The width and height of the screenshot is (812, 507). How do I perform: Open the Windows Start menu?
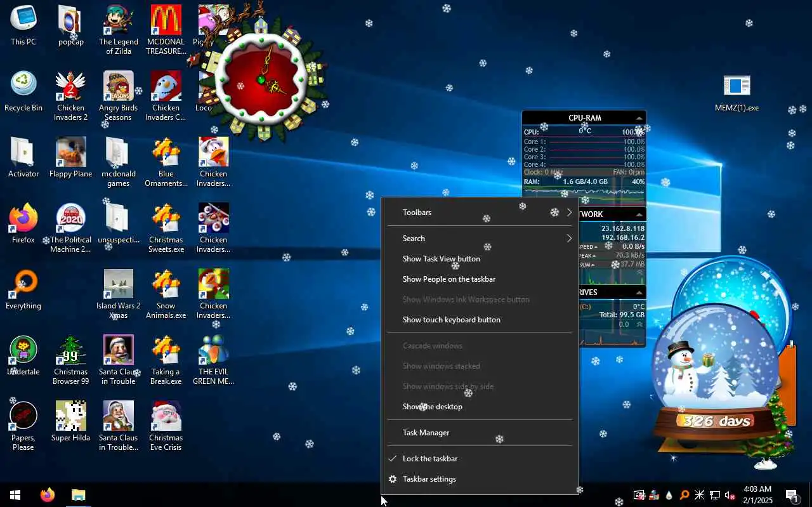coord(15,495)
